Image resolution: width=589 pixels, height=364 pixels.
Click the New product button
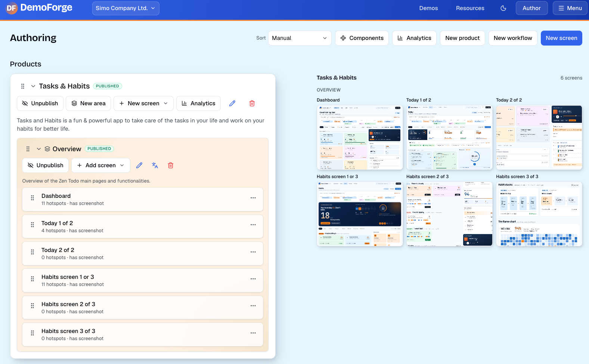(x=462, y=38)
